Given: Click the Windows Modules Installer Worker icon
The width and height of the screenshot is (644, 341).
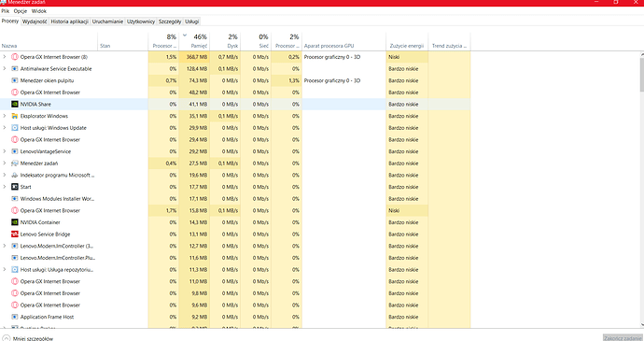Looking at the screenshot, I should [15, 199].
